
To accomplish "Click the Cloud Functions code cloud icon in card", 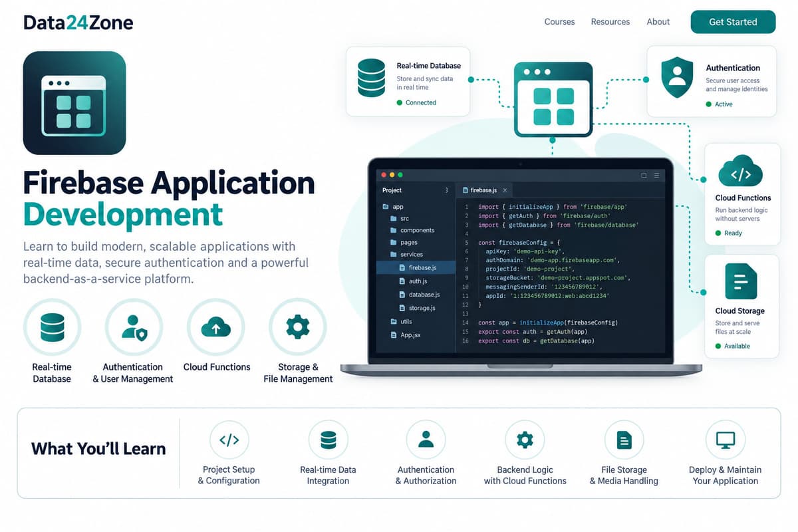I will tap(740, 172).
